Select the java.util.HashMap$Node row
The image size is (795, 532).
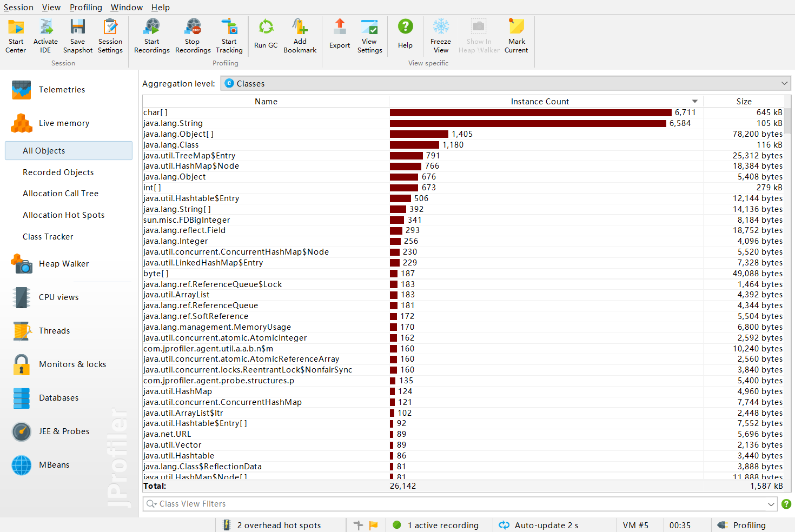click(463, 166)
